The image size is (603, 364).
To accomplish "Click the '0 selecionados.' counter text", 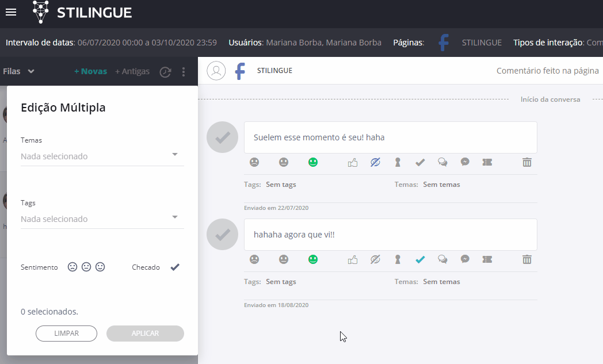I will (49, 312).
